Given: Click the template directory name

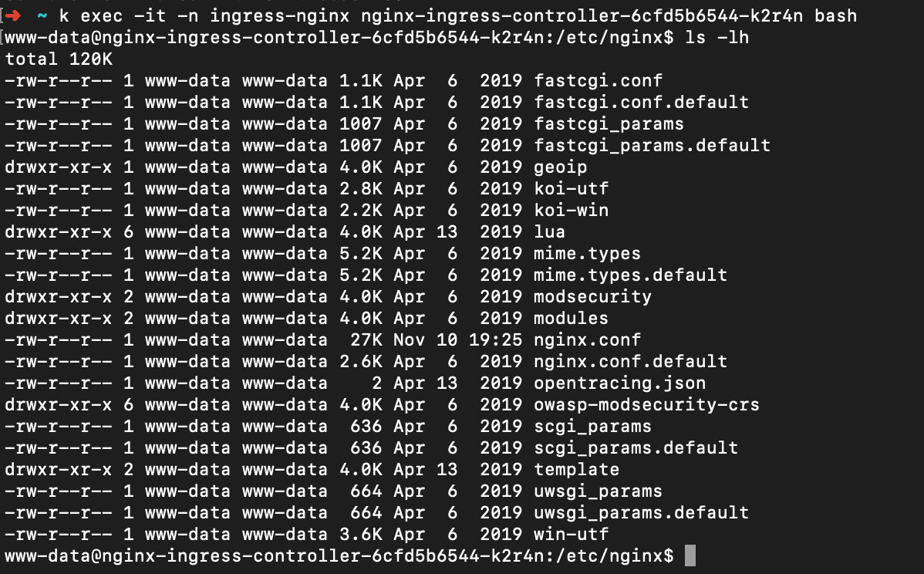Looking at the screenshot, I should [x=576, y=469].
